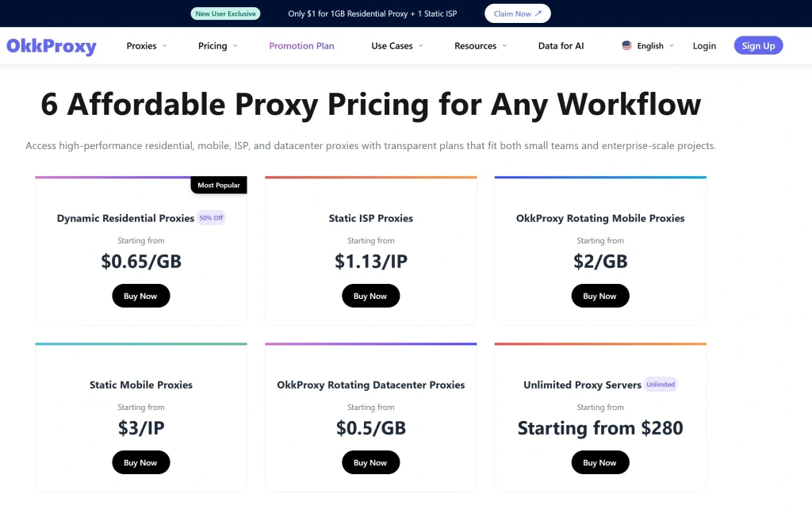
Task: Buy Now on Unlimited Proxy Servers
Action: click(x=600, y=461)
